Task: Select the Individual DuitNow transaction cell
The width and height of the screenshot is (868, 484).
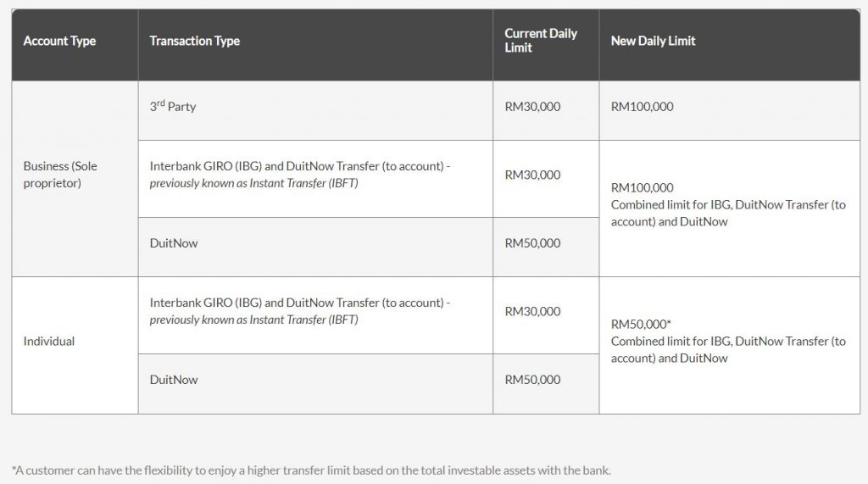Action: pyautogui.click(x=174, y=380)
